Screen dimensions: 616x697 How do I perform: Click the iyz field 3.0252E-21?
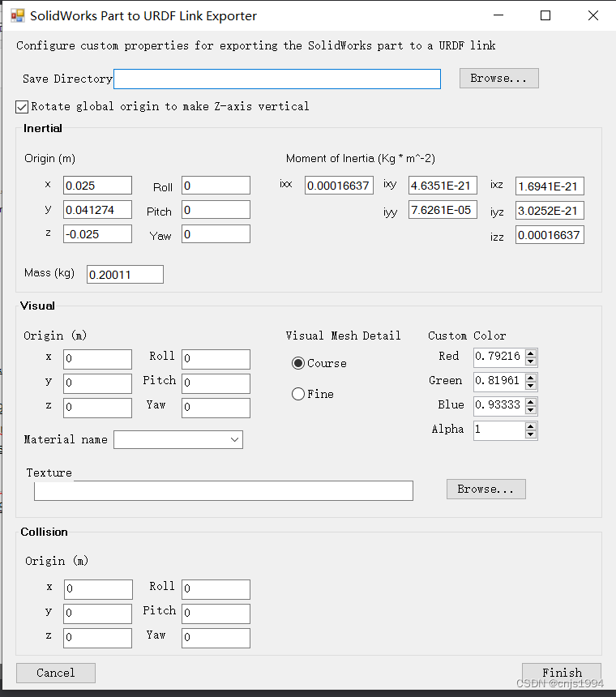(x=550, y=211)
